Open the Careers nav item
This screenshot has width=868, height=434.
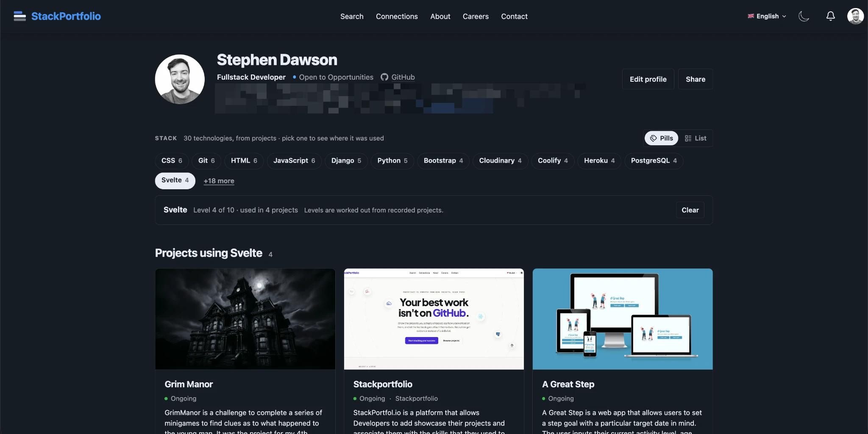click(476, 16)
